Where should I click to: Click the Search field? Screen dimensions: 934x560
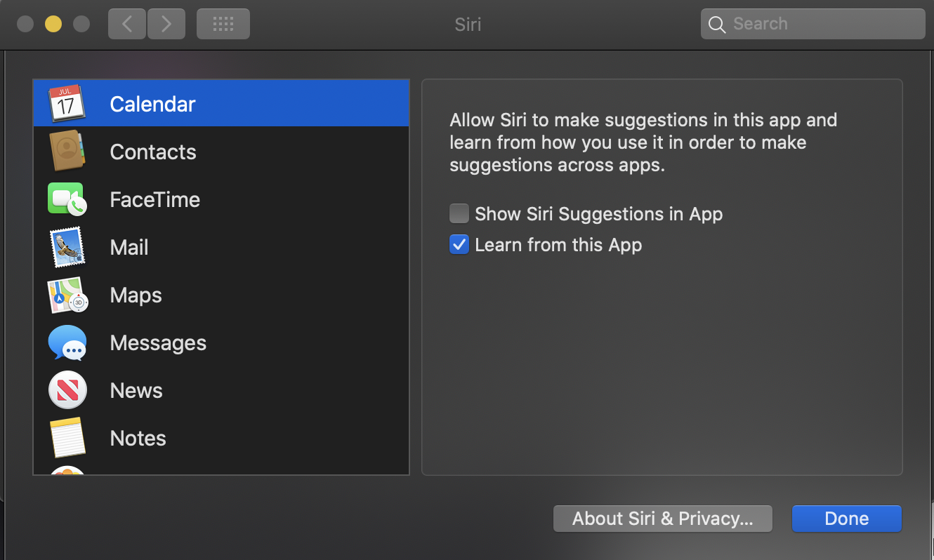click(822, 24)
